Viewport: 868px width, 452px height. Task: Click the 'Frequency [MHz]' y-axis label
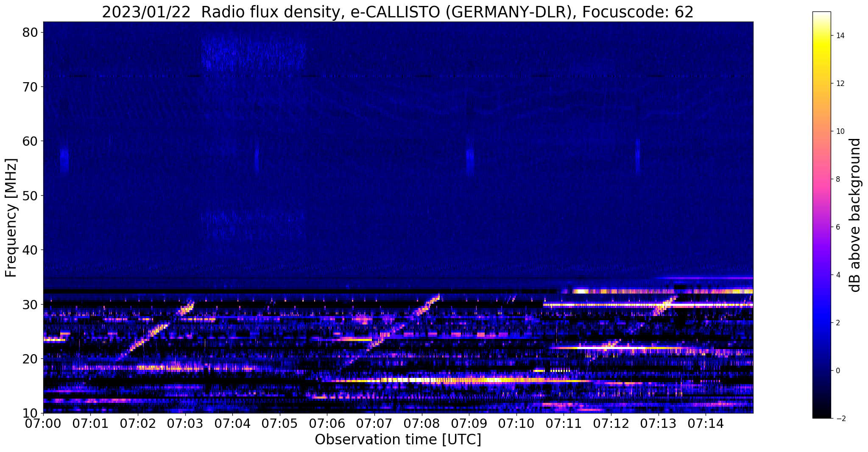click(x=11, y=218)
